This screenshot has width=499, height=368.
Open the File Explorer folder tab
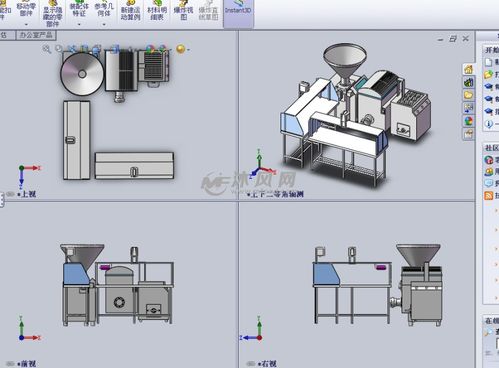tap(468, 95)
